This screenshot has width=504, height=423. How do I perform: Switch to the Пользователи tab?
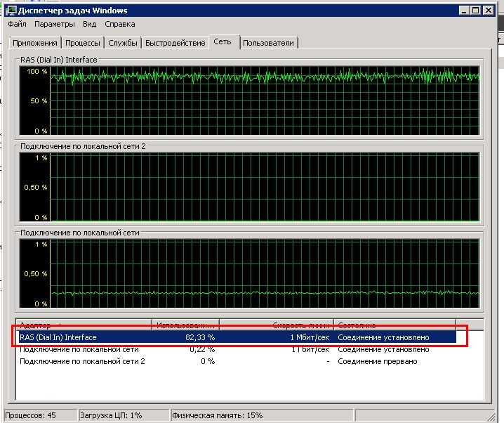268,43
